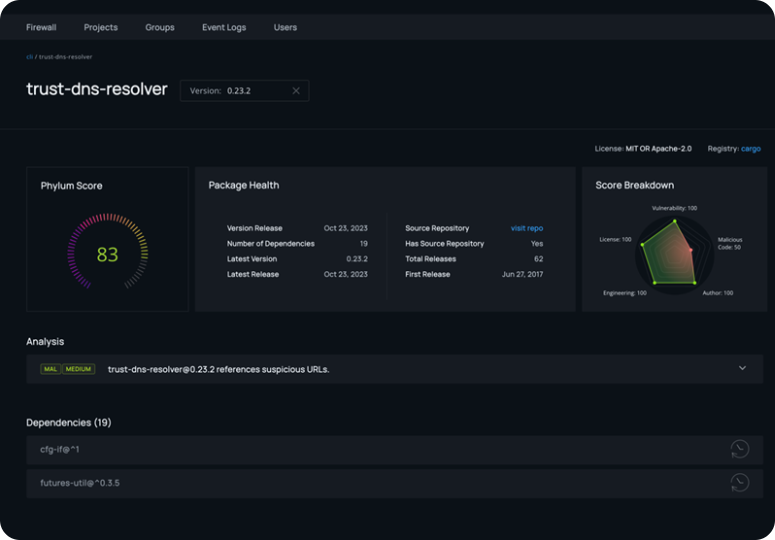The width and height of the screenshot is (775, 540).
Task: Open the visit repo link
Action: 526,228
